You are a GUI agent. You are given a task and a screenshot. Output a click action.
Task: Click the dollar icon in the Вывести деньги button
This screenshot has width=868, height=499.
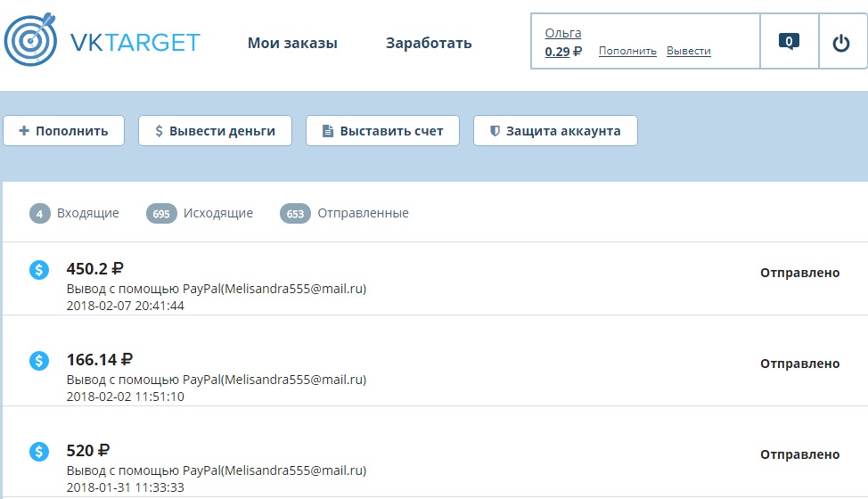click(x=159, y=131)
